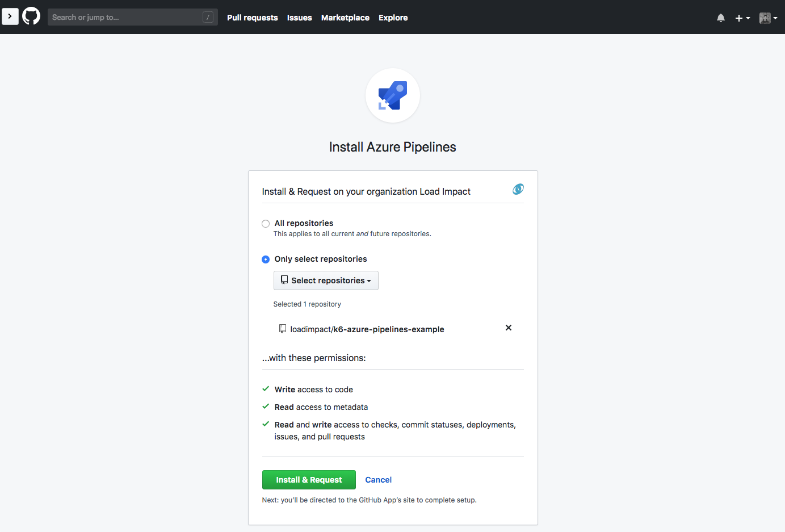This screenshot has width=785, height=532.
Task: Click the Azure Pipelines rocket logo
Action: [x=393, y=95]
